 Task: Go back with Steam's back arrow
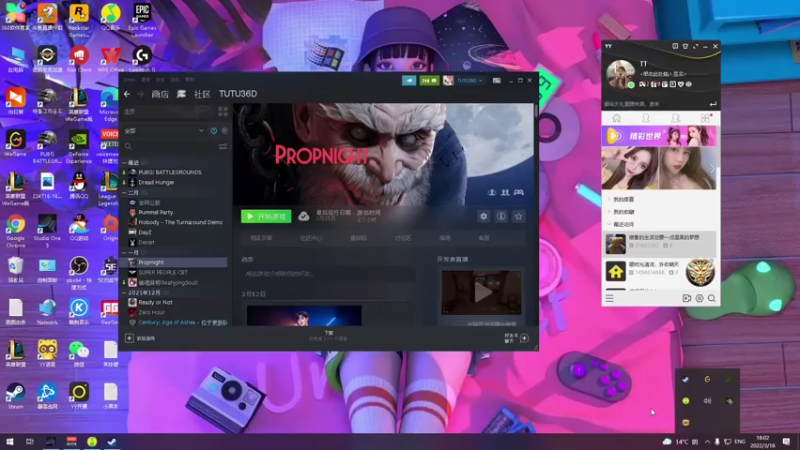coord(127,94)
